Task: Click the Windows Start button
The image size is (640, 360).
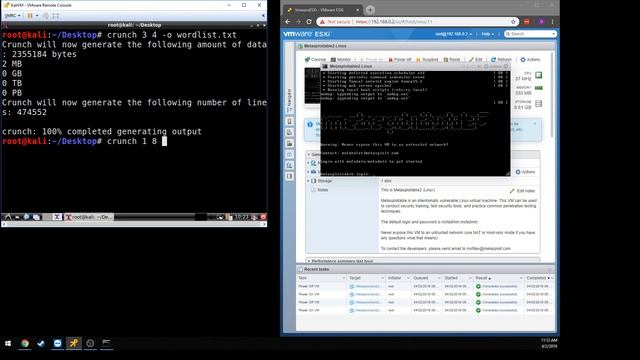Action: point(8,344)
